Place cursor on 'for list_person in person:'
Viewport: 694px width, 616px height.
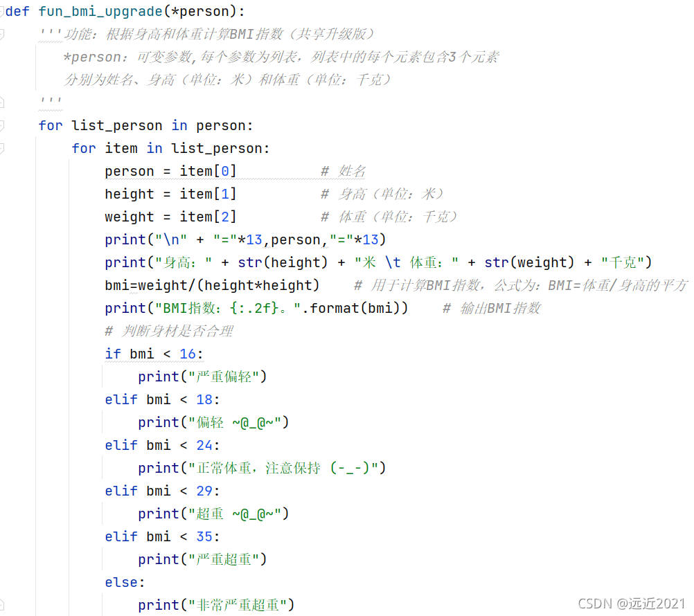145,125
